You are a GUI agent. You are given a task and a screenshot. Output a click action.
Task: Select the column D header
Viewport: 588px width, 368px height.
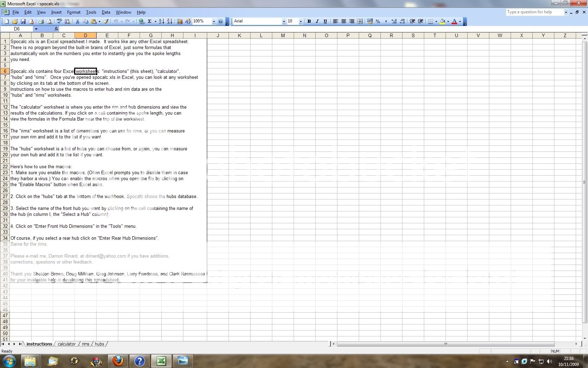(x=85, y=35)
